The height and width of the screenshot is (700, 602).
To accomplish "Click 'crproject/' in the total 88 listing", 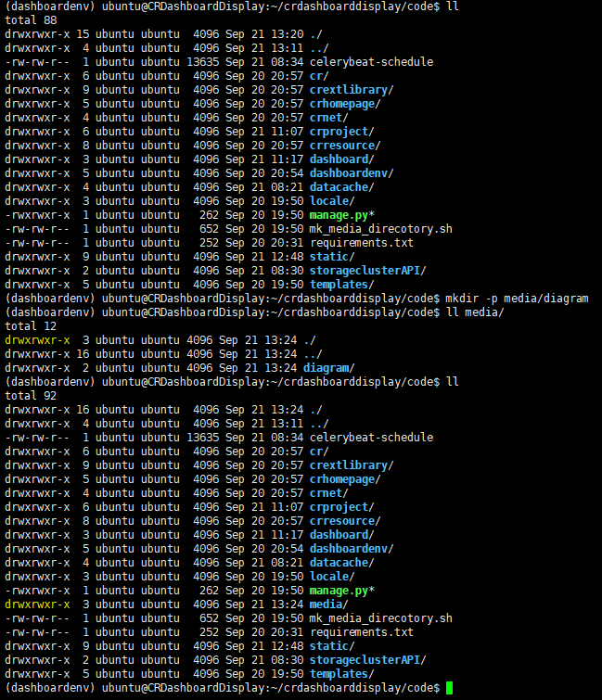I will [341, 132].
